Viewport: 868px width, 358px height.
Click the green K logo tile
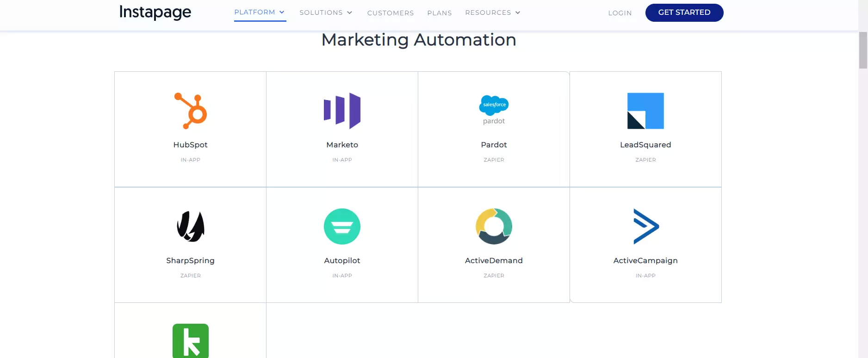click(190, 341)
